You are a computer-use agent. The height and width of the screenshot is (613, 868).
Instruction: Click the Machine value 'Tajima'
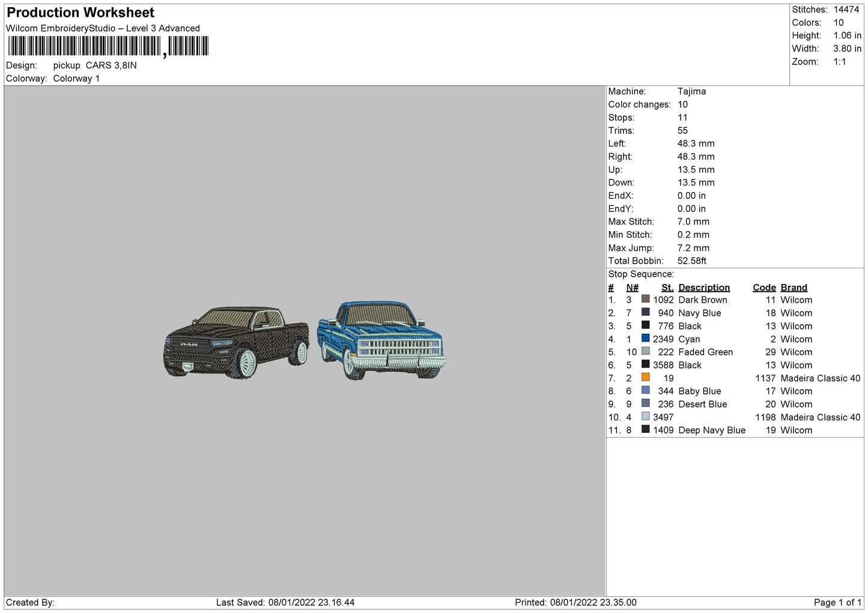pos(691,91)
